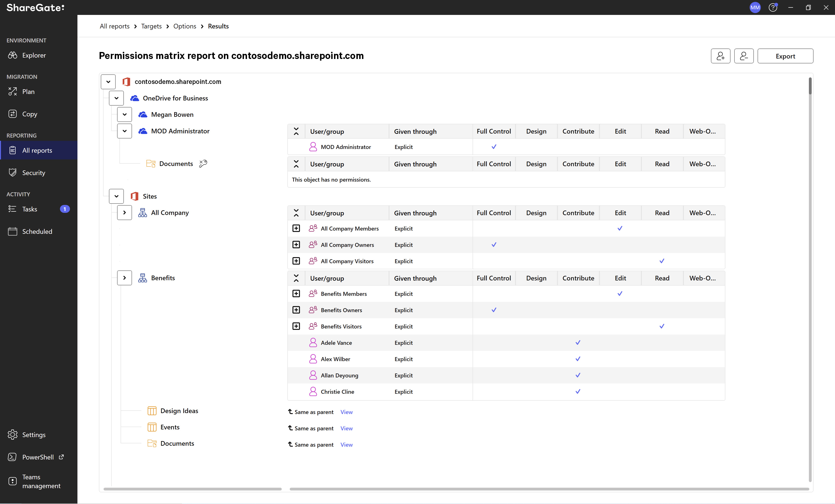
Task: Navigate to Scheduled activities
Action: pyautogui.click(x=37, y=231)
